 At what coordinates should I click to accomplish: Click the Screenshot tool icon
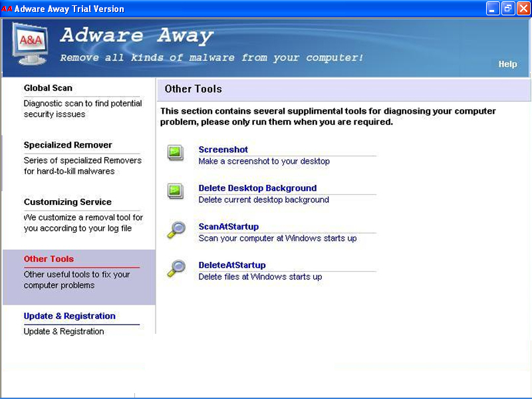(176, 153)
